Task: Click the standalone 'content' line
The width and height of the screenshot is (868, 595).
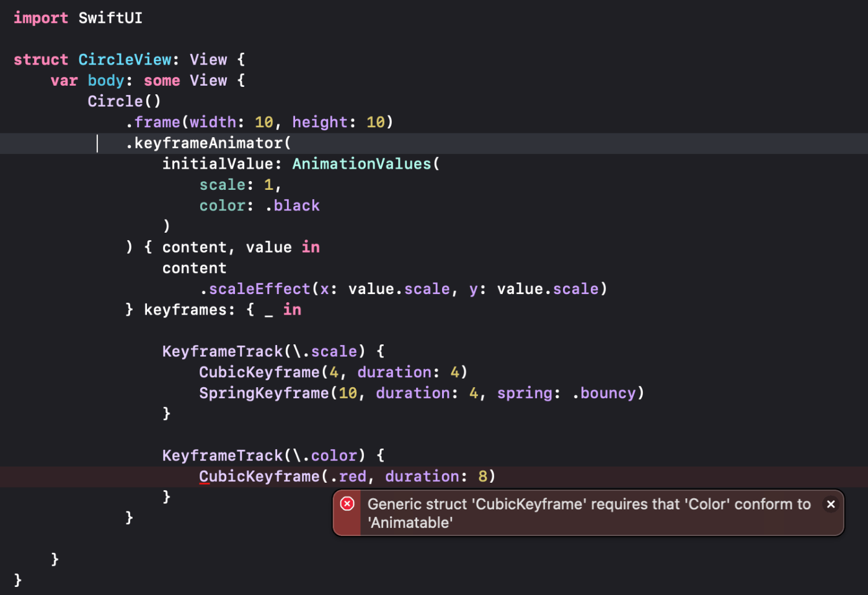Action: (x=195, y=268)
